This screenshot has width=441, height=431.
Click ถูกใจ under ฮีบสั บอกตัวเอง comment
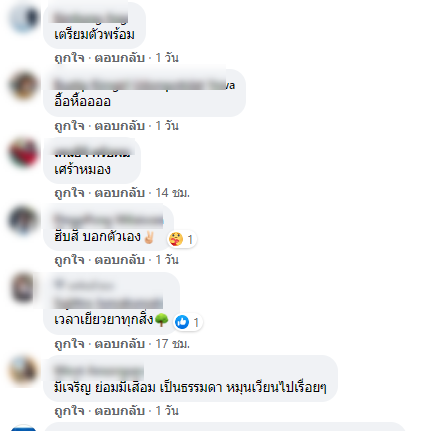point(69,260)
